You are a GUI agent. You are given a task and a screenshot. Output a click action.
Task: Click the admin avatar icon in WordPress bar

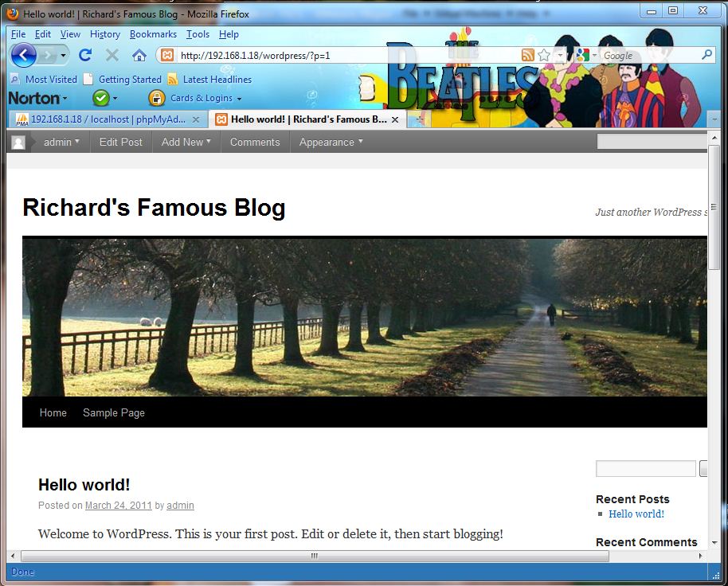18,142
